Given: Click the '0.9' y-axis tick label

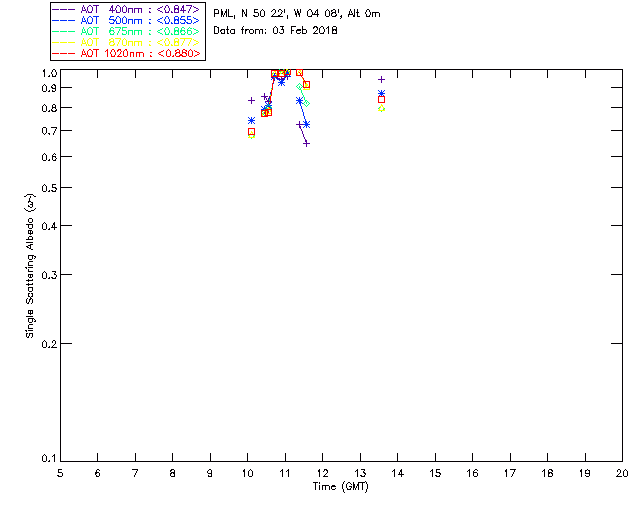Looking at the screenshot, I should click(49, 88).
